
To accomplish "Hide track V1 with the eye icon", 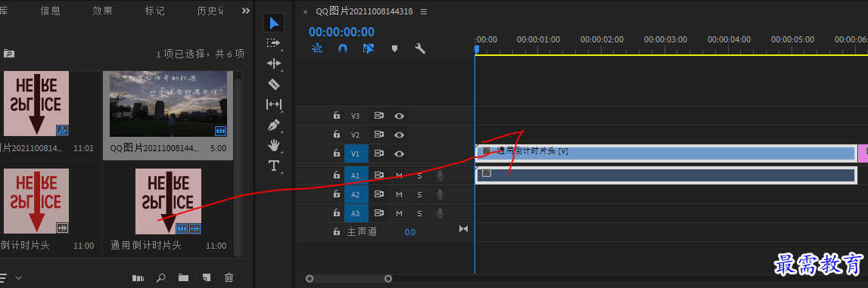I will coord(399,153).
